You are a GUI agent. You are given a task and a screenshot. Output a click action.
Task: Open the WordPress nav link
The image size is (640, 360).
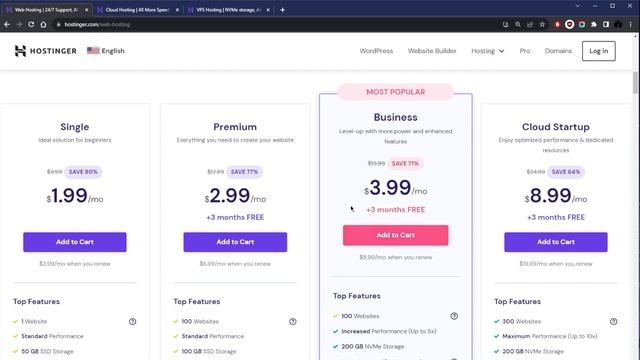376,51
